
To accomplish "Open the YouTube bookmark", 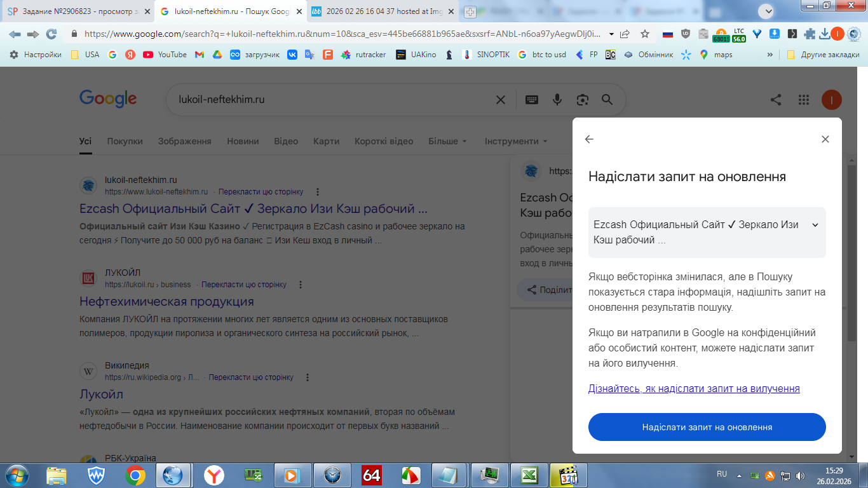I will tap(165, 55).
